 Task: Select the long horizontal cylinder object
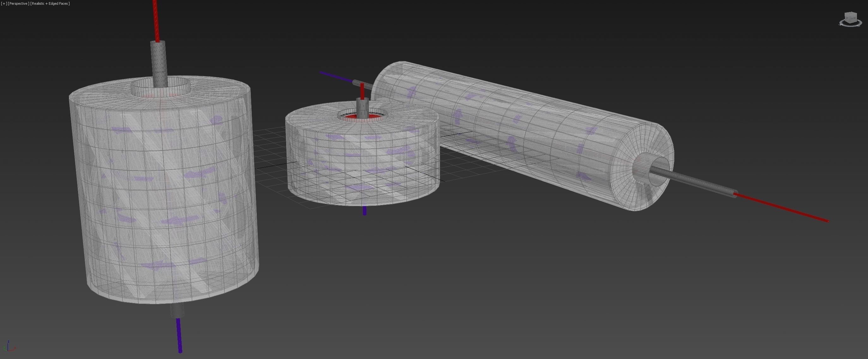pos(522,136)
